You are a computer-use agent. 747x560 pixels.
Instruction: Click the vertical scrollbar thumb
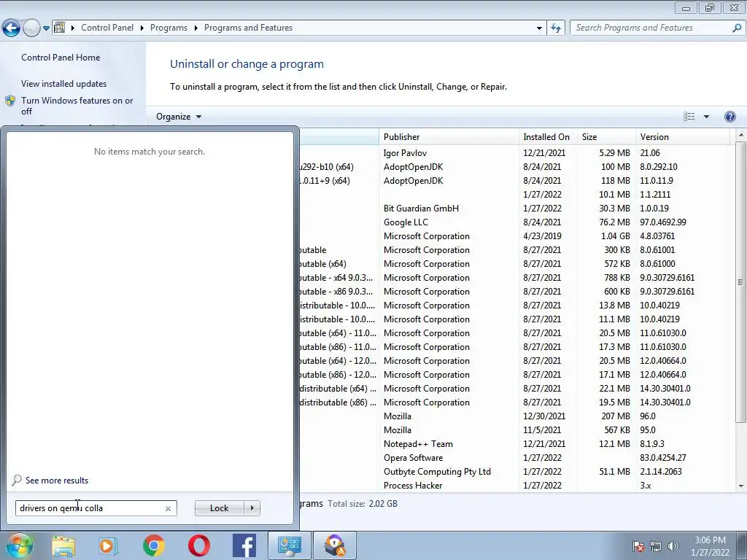tap(740, 282)
